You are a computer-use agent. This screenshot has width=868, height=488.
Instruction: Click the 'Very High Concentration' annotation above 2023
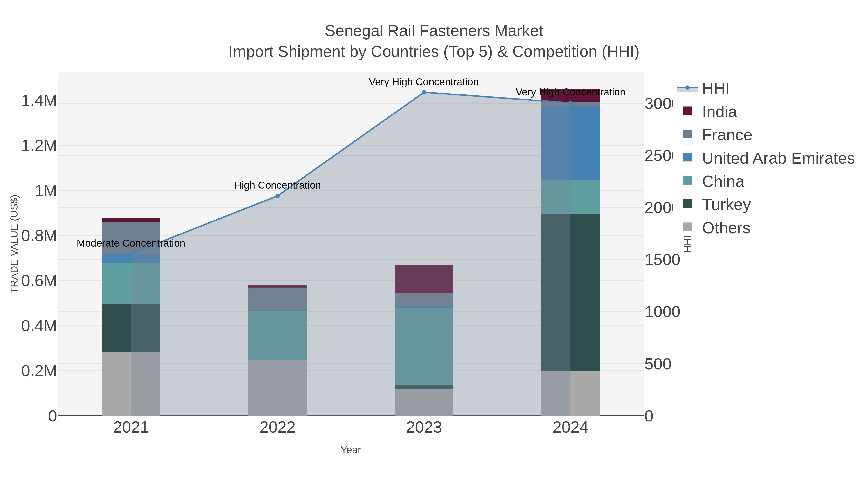tap(424, 82)
